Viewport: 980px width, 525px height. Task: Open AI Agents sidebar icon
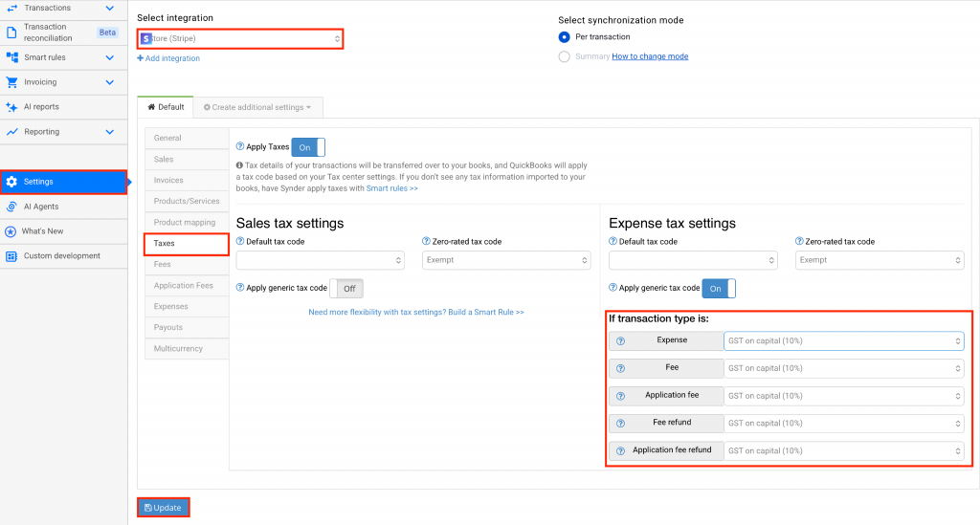11,207
